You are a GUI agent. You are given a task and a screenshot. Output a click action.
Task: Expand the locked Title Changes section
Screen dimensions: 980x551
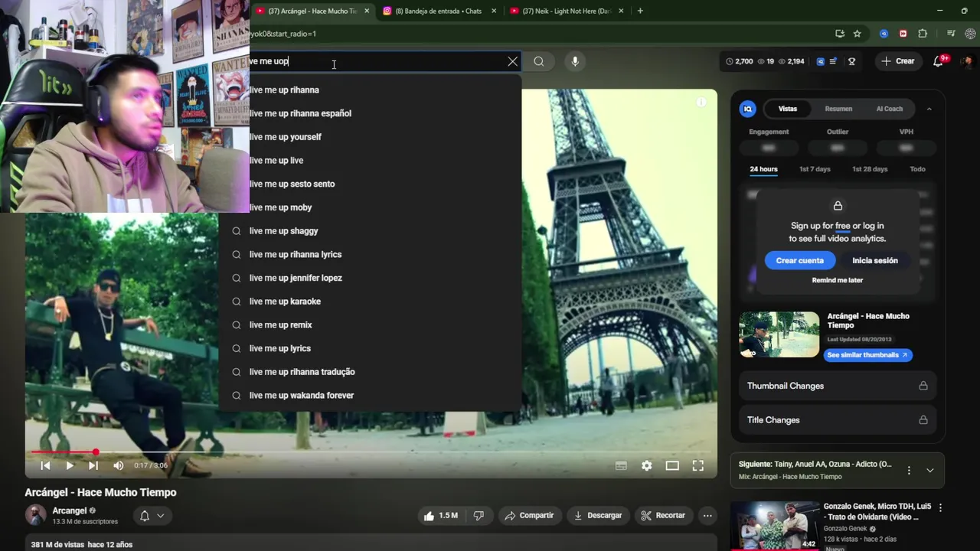point(838,420)
